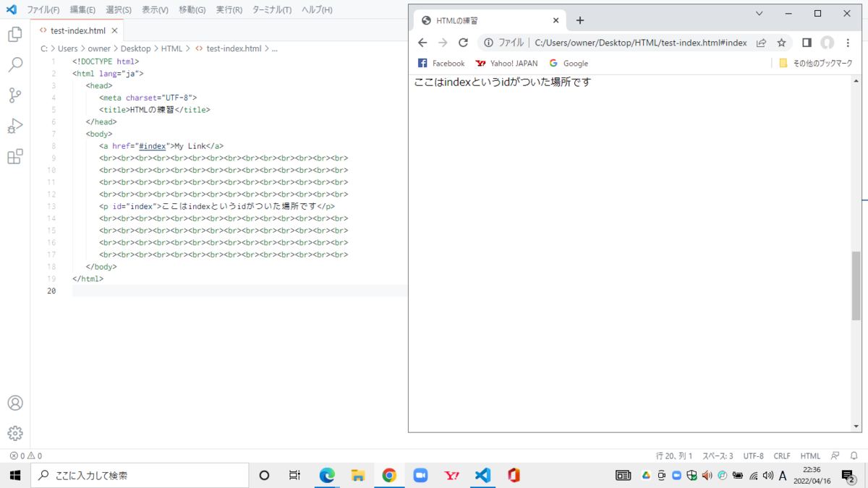Go back in Chrome

pyautogui.click(x=422, y=43)
